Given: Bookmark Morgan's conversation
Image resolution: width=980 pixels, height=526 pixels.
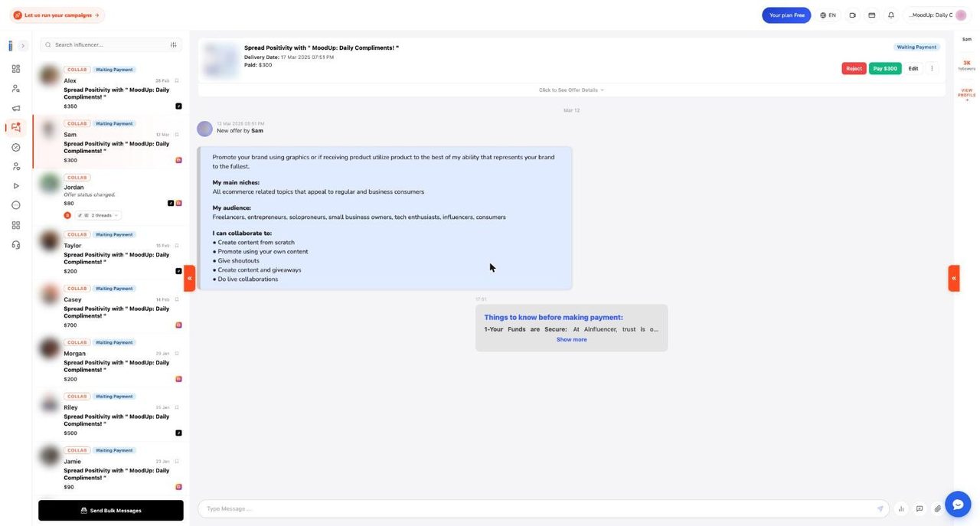Looking at the screenshot, I should (177, 354).
